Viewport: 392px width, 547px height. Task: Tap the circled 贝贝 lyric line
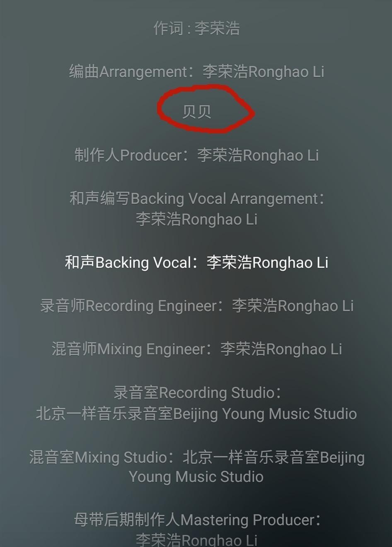196,111
